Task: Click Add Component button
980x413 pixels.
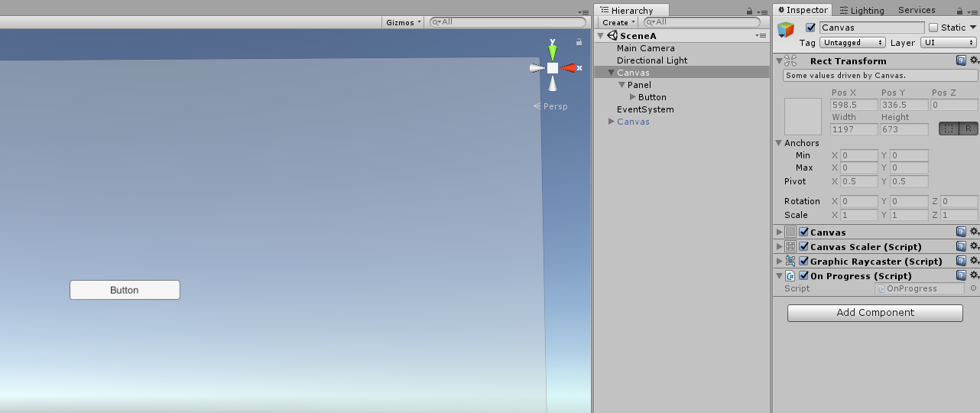Action: point(875,313)
